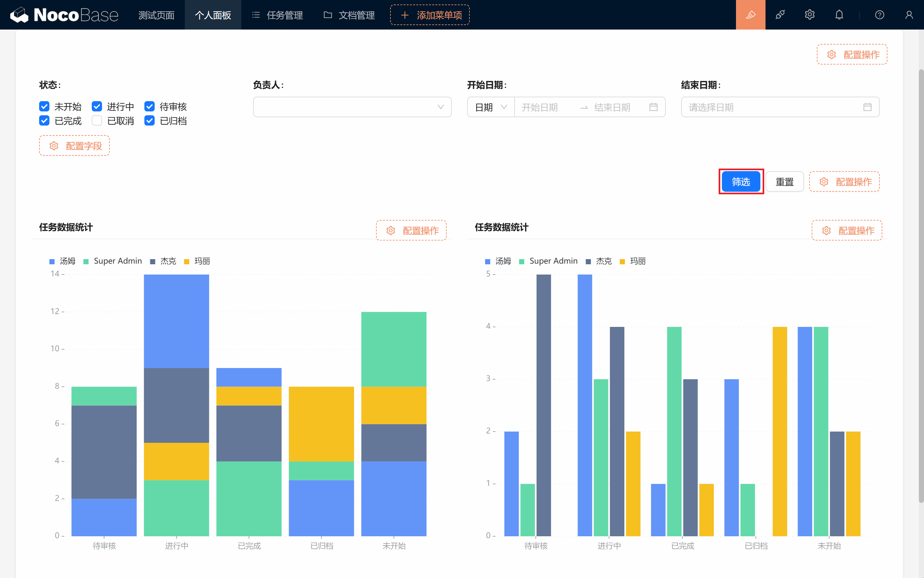The height and width of the screenshot is (578, 924).
Task: Uncheck the 已完成 checkbox
Action: (44, 121)
